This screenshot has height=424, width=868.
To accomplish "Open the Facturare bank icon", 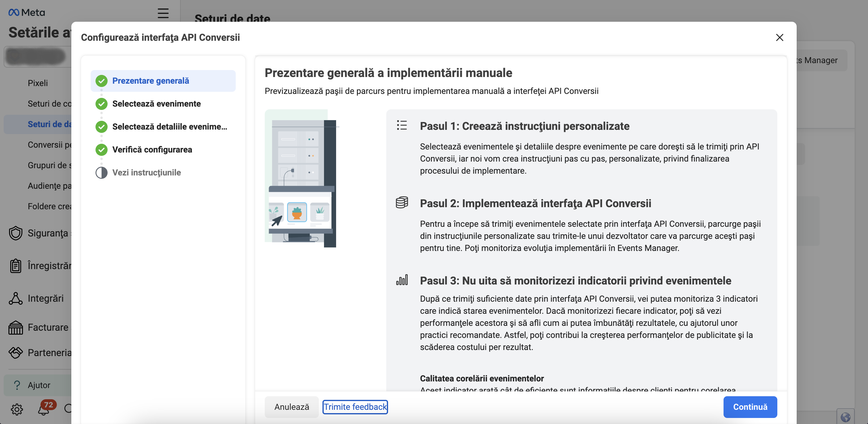I will pyautogui.click(x=15, y=327).
